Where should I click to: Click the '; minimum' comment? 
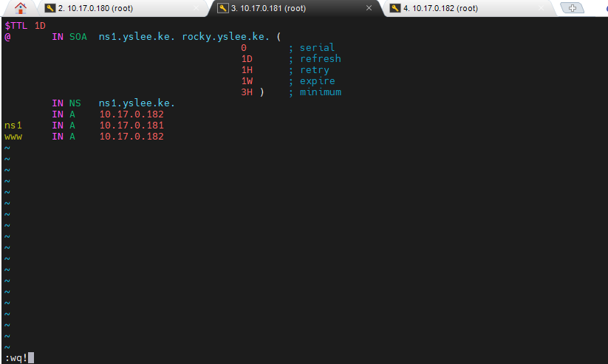pos(315,92)
